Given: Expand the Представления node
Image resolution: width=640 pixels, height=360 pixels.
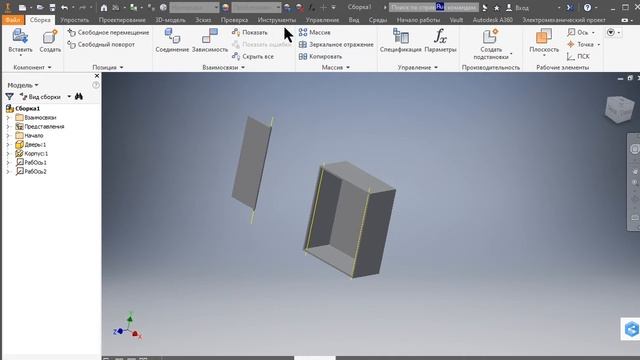Looking at the screenshot, I should click(x=8, y=127).
